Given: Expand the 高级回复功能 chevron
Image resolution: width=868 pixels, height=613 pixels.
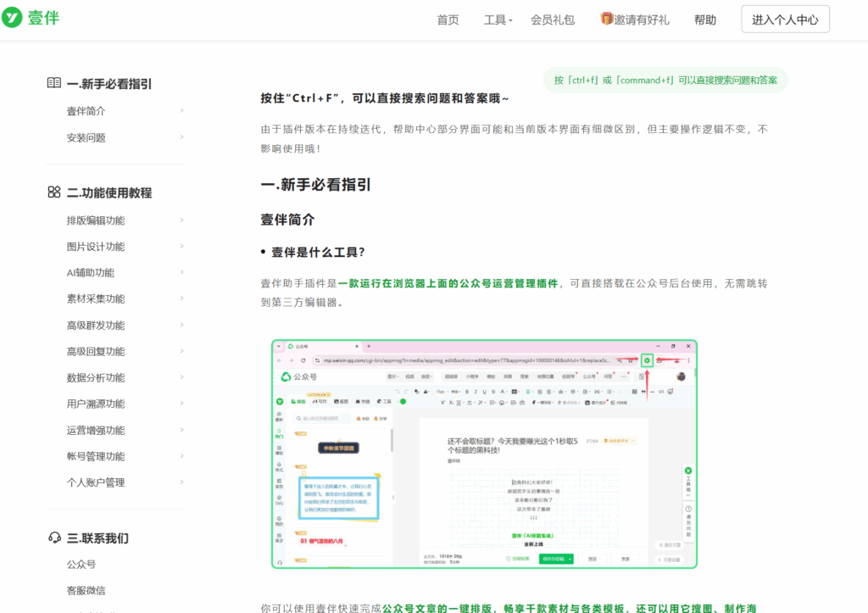Looking at the screenshot, I should click(181, 351).
